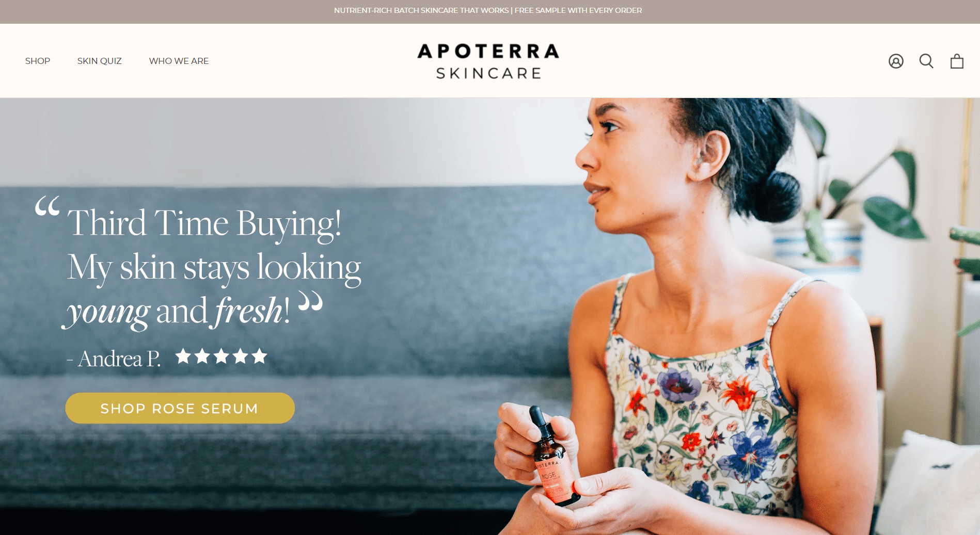Click the first star in the rating
This screenshot has height=535, width=980.
coord(183,356)
